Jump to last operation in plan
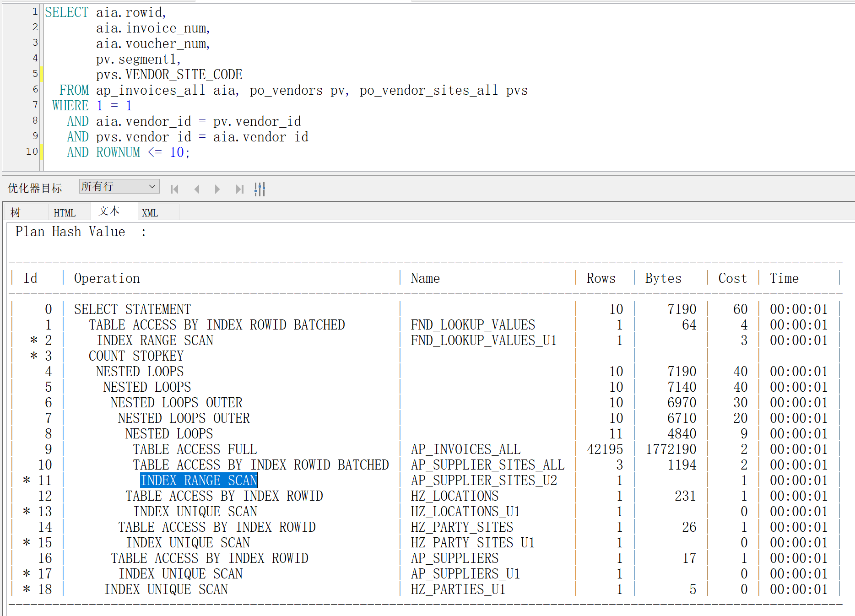The height and width of the screenshot is (616, 855). click(x=239, y=189)
